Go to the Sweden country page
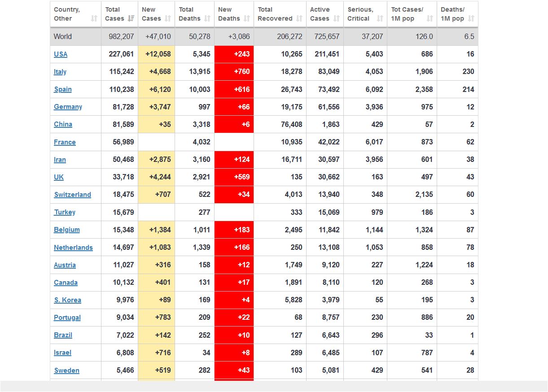This screenshot has width=548, height=392. click(x=66, y=370)
